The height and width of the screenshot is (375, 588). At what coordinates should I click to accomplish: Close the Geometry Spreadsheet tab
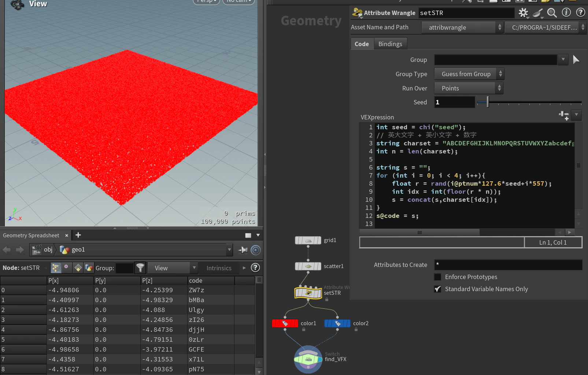coord(66,235)
